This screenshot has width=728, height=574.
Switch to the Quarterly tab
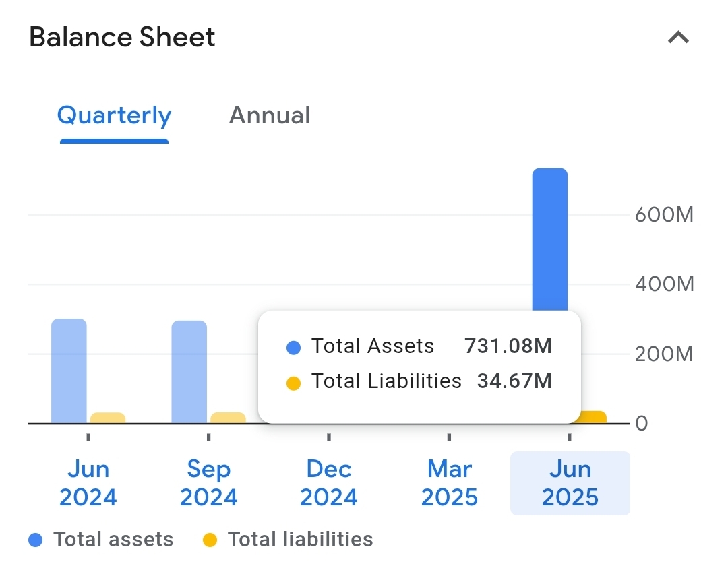[x=114, y=115]
